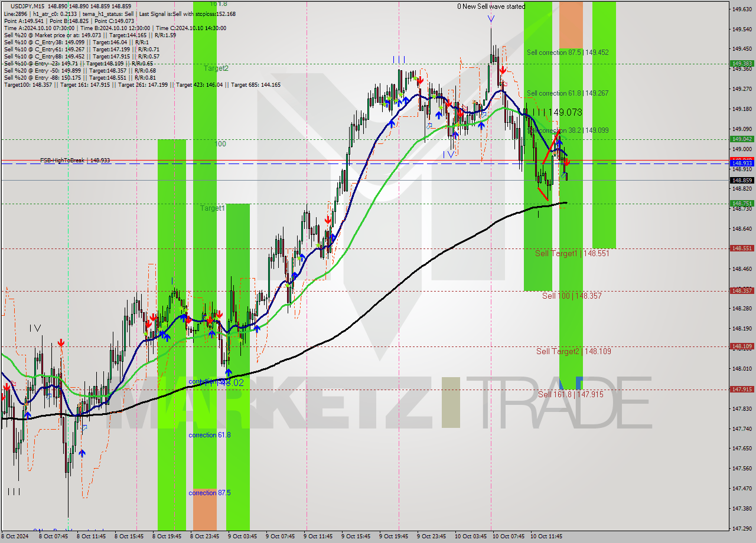Click the red 147.915 price tag on the axis
Screen dimensions: 756x543
(742, 390)
